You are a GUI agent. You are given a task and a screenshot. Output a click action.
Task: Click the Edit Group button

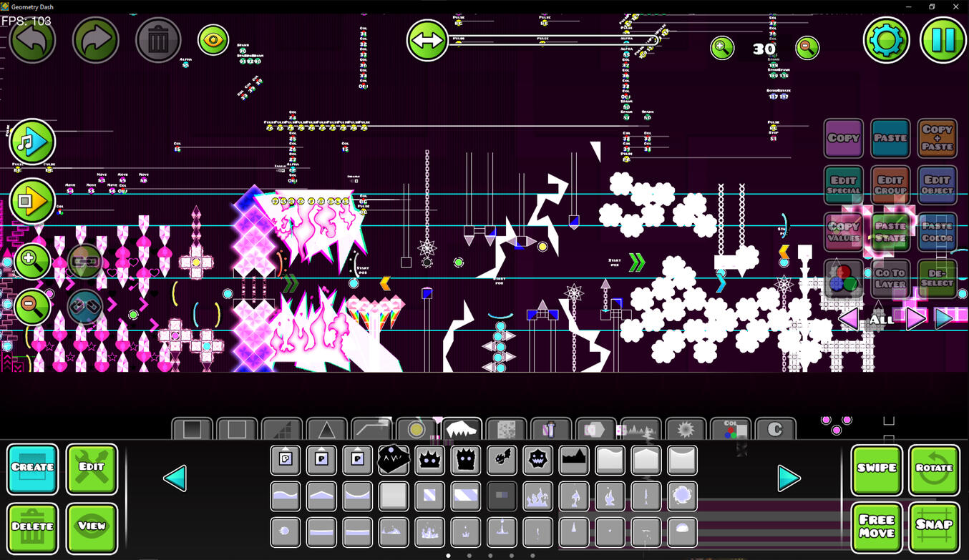(x=890, y=185)
